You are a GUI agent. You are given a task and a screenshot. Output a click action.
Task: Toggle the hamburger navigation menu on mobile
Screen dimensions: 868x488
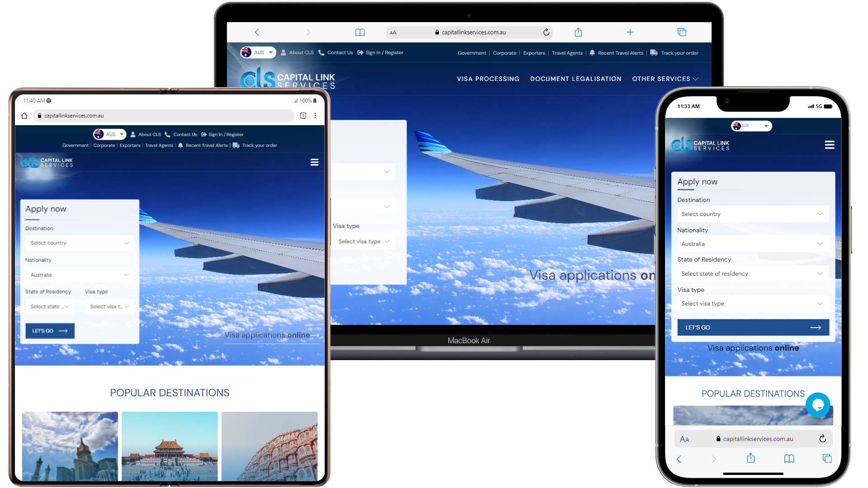[829, 145]
